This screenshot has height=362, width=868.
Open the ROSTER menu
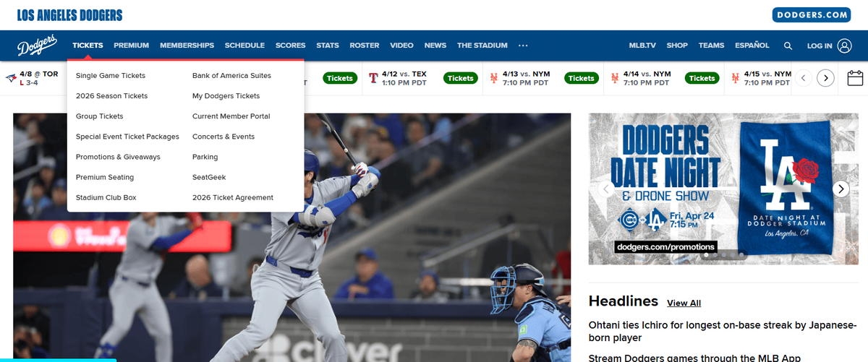click(x=365, y=46)
